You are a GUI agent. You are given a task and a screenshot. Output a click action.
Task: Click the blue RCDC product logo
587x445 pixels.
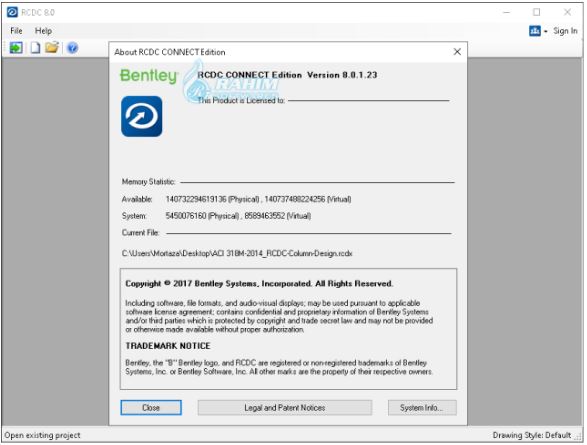tap(142, 116)
